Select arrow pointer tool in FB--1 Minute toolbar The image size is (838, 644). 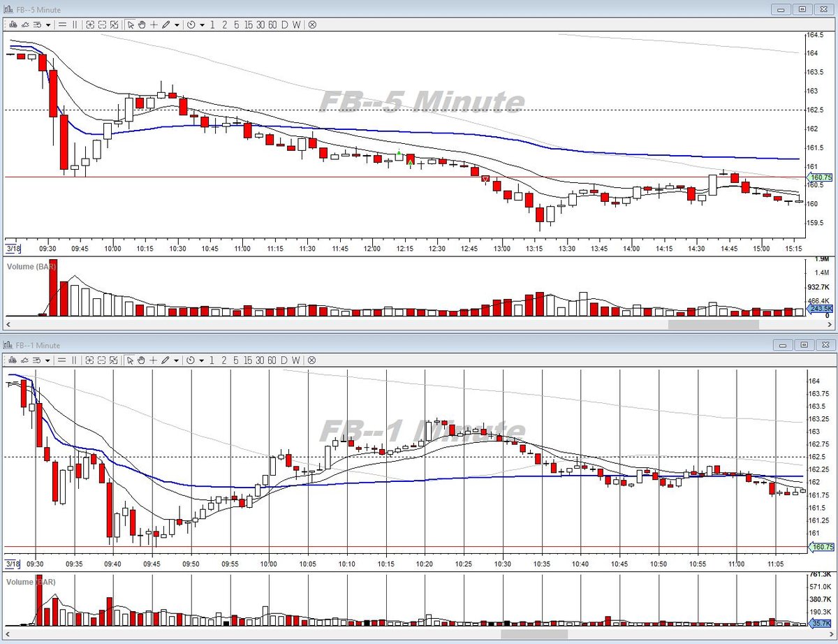click(x=131, y=360)
